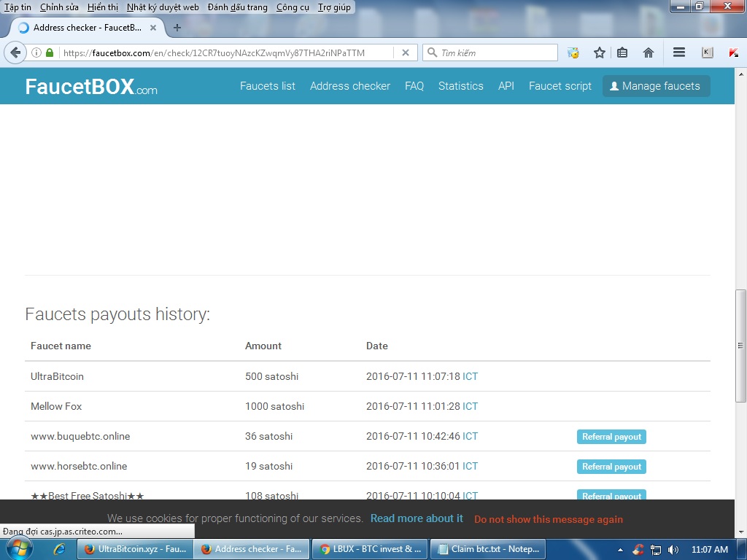Open Faucets list nav link
The width and height of the screenshot is (747, 560).
267,86
